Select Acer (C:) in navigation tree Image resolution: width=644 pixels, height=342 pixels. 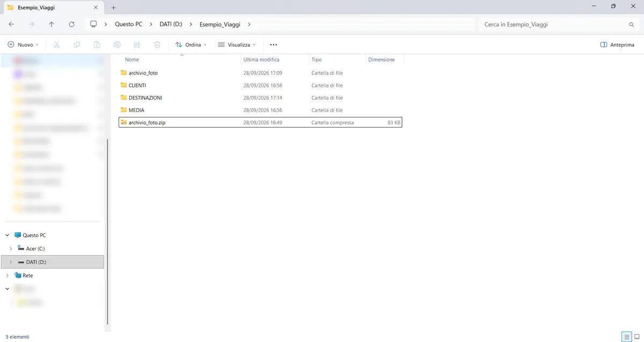(35, 249)
